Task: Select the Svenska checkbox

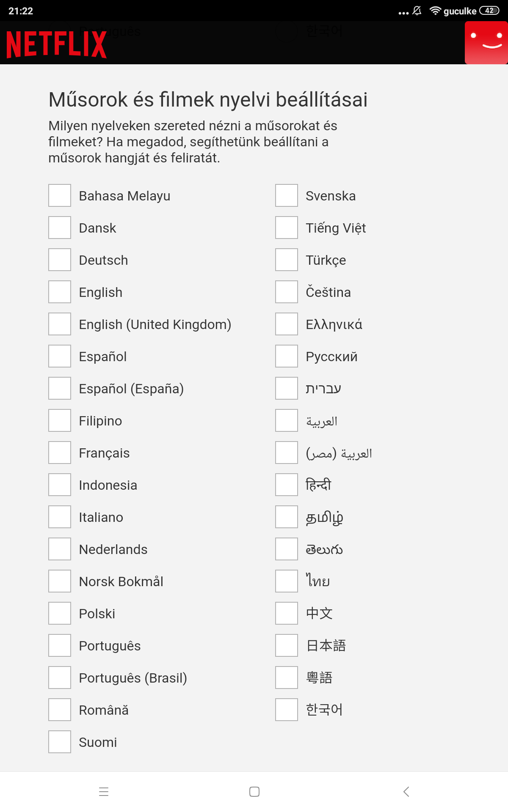Action: point(287,195)
